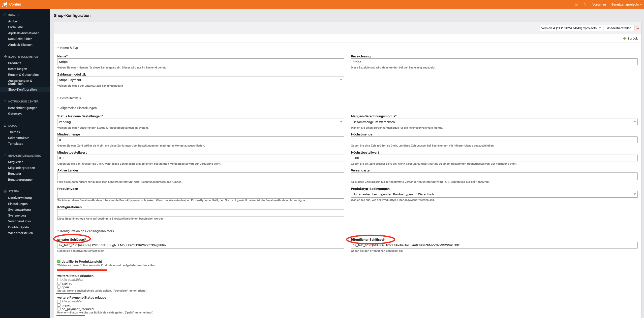This screenshot has height=318, width=644.
Task: Click the version diff icon beside Wiederherstellen
Action: pyautogui.click(x=637, y=28)
